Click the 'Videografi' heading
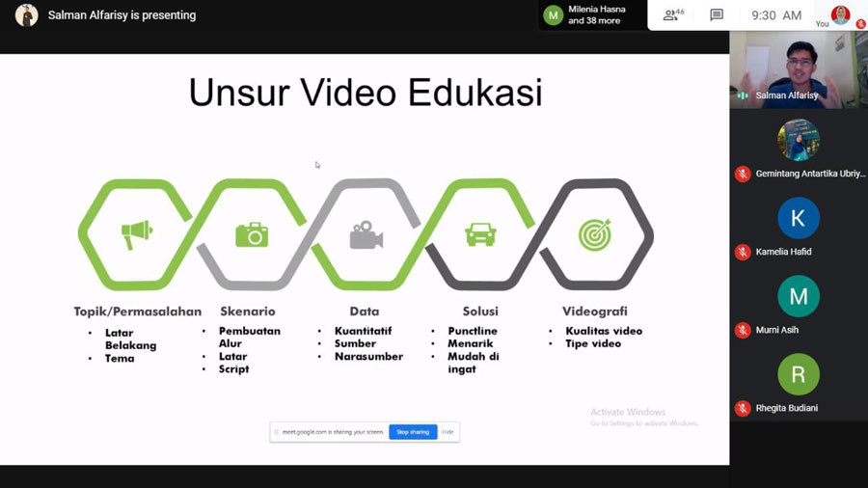This screenshot has height=488, width=868. coord(594,312)
